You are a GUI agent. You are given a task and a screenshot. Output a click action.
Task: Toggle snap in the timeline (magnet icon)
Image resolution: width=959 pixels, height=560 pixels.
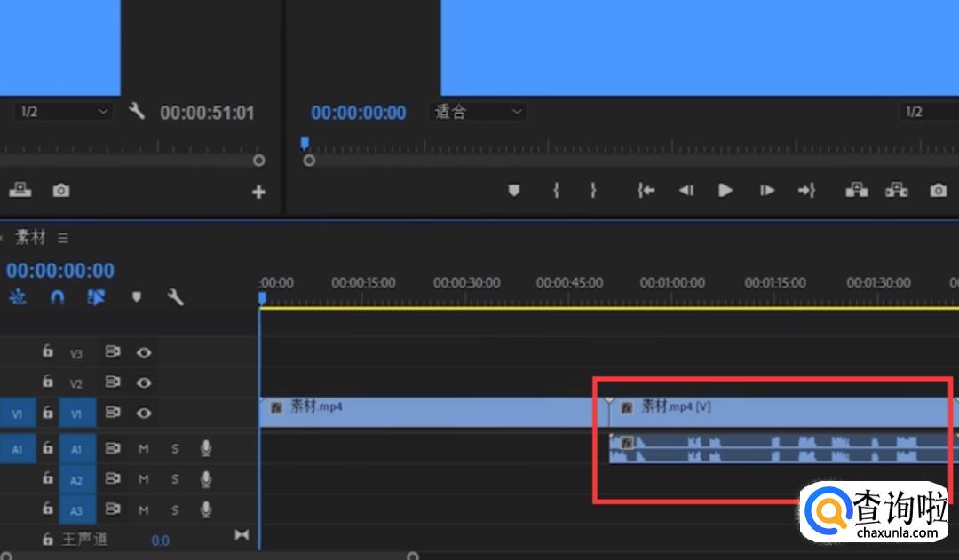pos(57,298)
